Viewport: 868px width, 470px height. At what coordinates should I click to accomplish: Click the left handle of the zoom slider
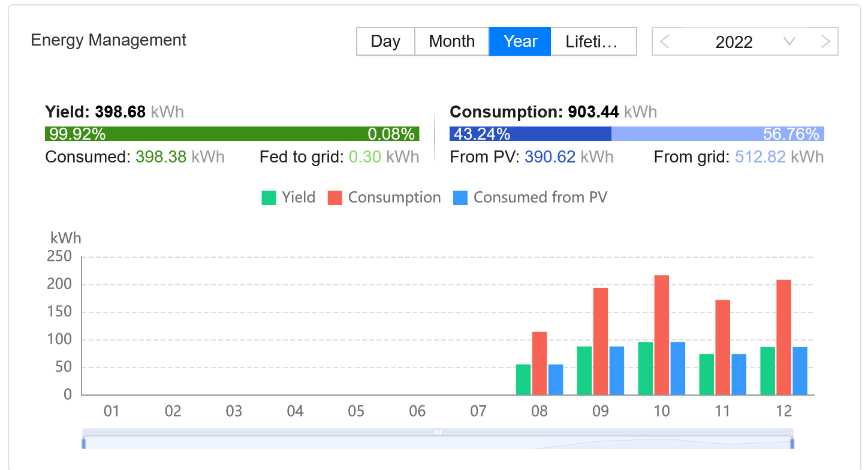point(84,444)
